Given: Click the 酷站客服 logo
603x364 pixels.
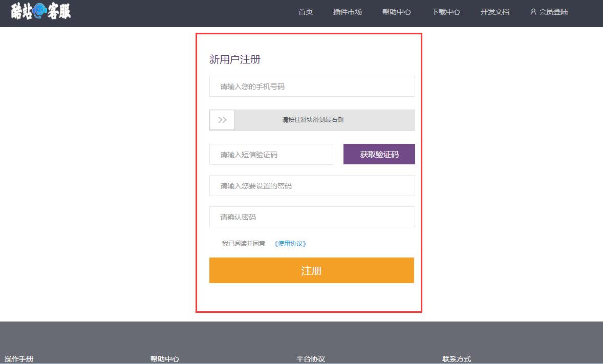Looking at the screenshot, I should [41, 11].
